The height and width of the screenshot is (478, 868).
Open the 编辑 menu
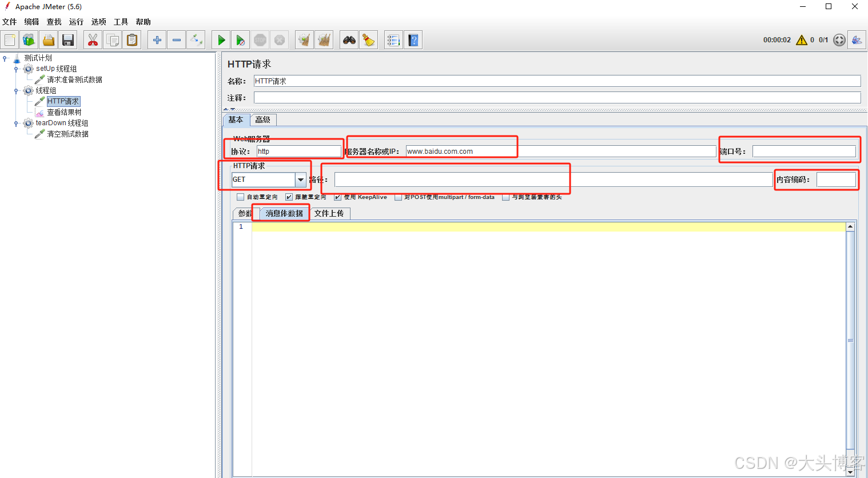(x=32, y=22)
